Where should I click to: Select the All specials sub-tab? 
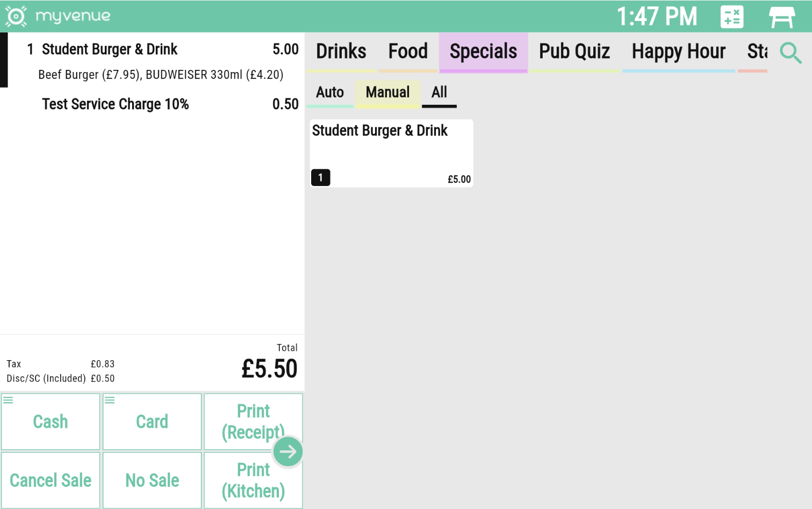tap(439, 92)
